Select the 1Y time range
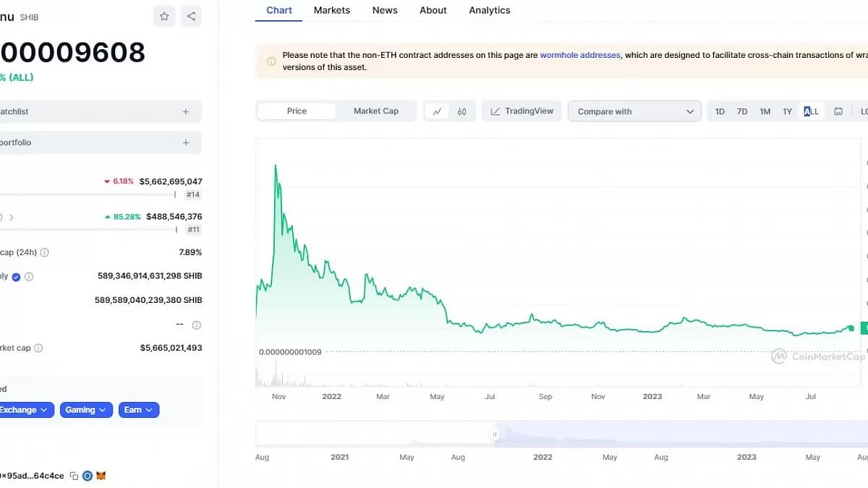Image resolution: width=868 pixels, height=488 pixels. [788, 111]
